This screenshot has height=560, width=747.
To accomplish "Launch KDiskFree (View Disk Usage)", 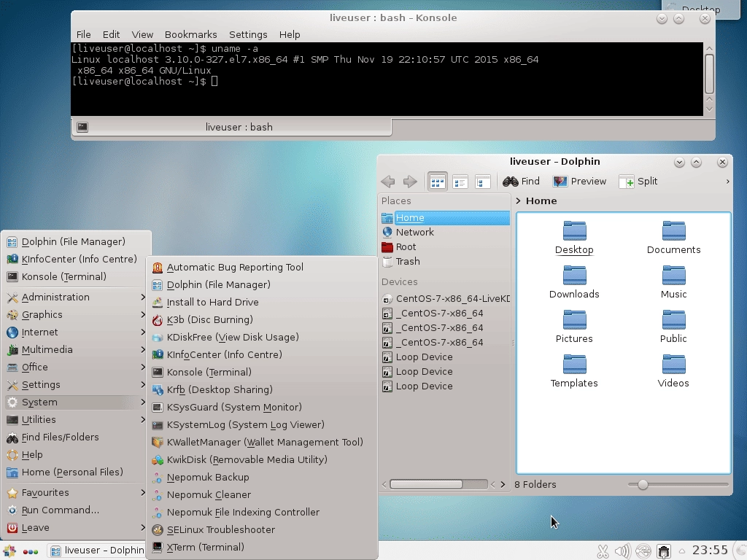I will coord(262,338).
